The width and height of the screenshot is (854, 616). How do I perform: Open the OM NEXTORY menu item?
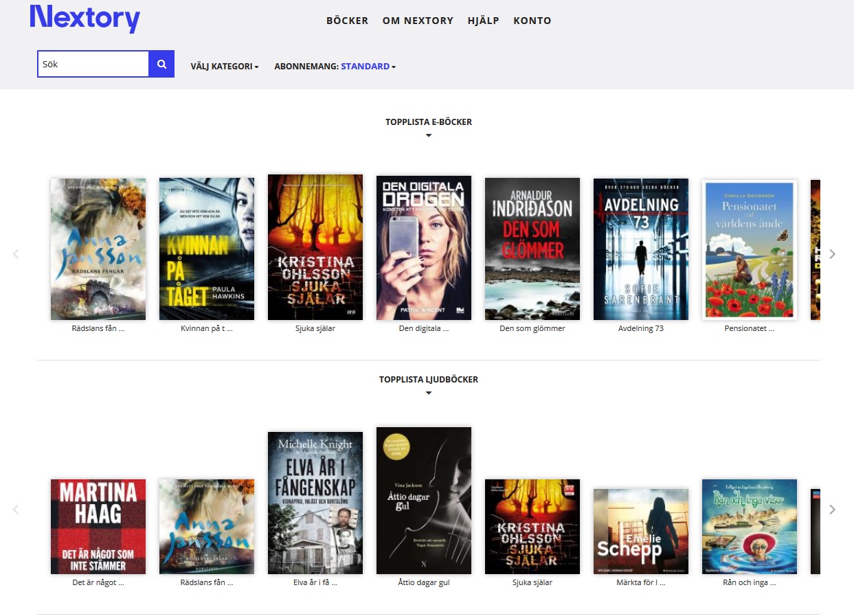tap(418, 21)
